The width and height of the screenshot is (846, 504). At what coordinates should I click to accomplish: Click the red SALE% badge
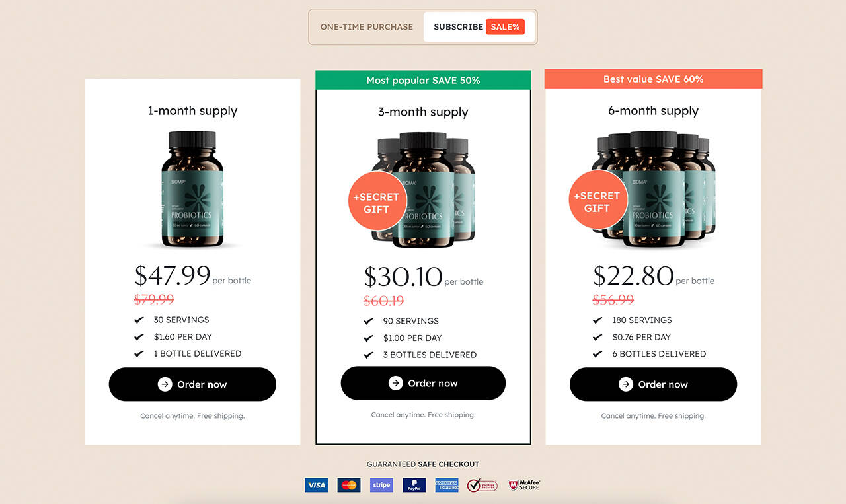click(x=505, y=27)
